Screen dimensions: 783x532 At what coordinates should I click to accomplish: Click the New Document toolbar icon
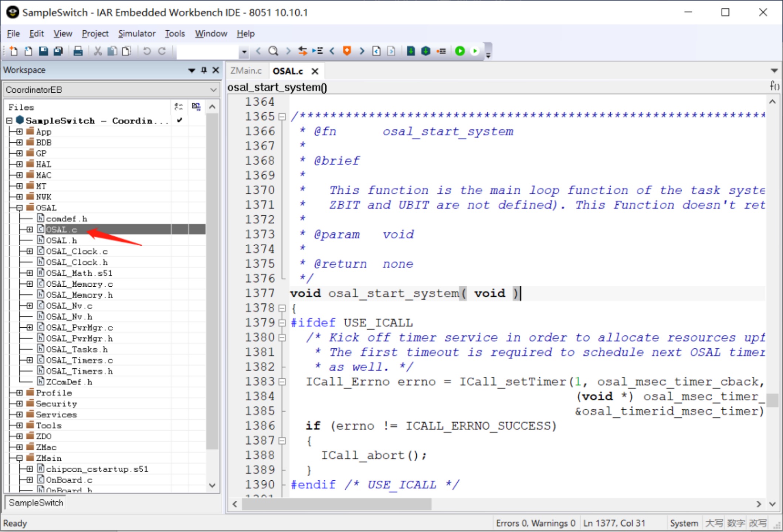tap(14, 51)
